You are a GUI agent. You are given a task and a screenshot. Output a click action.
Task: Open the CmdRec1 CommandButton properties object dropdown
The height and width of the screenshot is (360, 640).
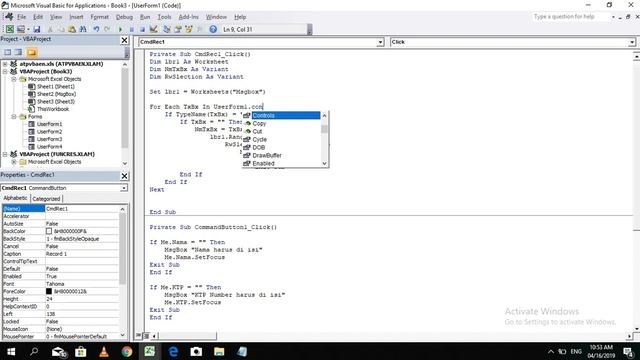(x=123, y=188)
